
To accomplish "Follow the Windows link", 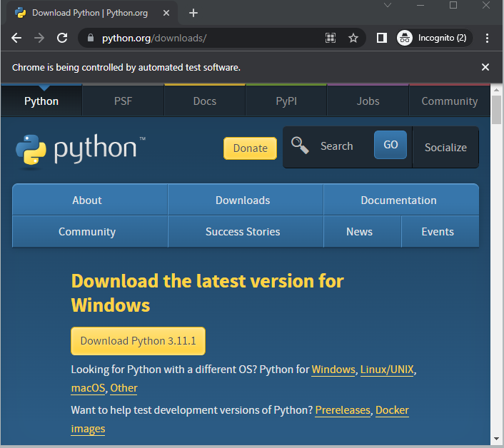I will (x=333, y=370).
